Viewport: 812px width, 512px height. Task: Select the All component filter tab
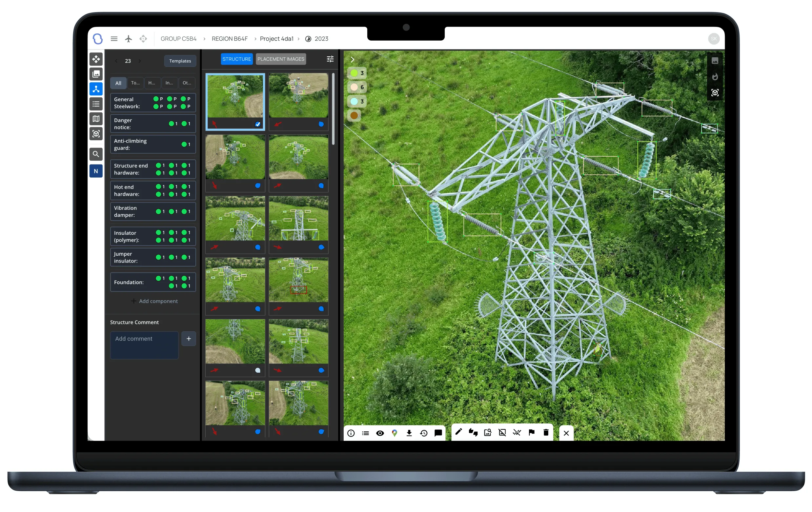point(118,83)
